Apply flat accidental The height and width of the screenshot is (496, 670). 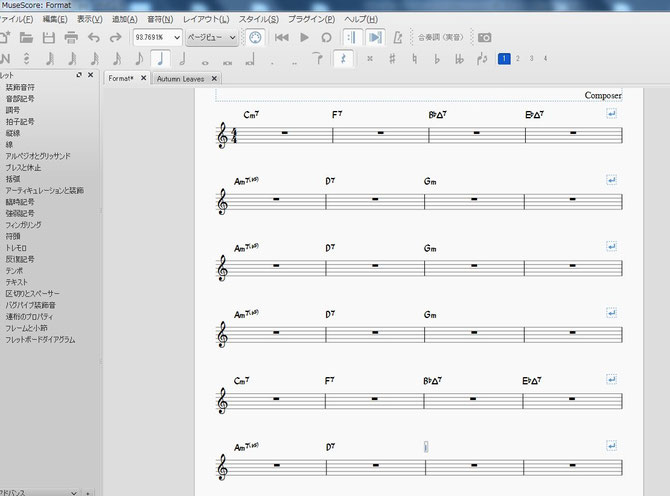[x=436, y=59]
